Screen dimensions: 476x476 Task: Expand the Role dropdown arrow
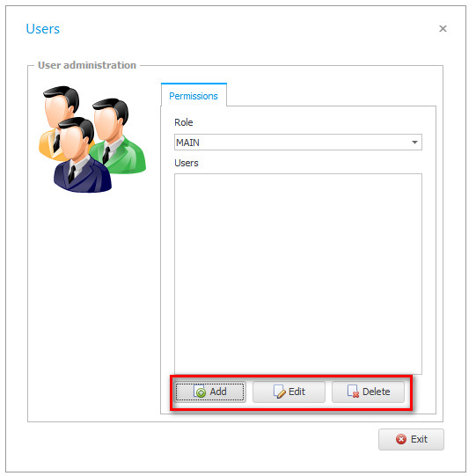(414, 142)
